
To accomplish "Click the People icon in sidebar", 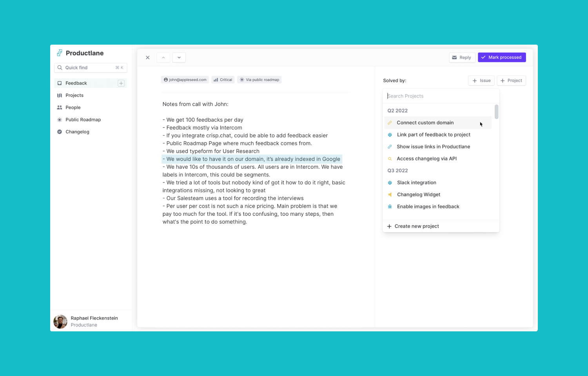I will (x=60, y=107).
